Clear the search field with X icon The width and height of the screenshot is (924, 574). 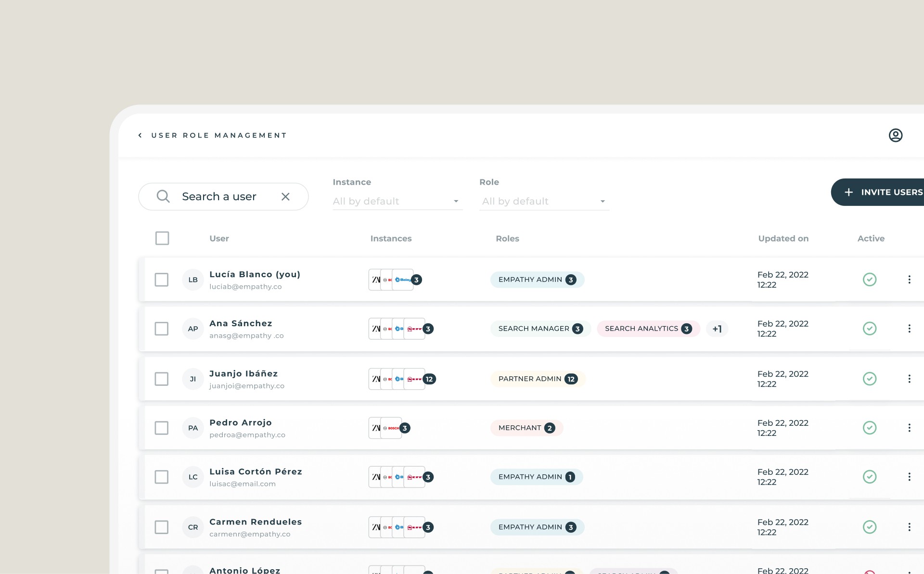285,196
